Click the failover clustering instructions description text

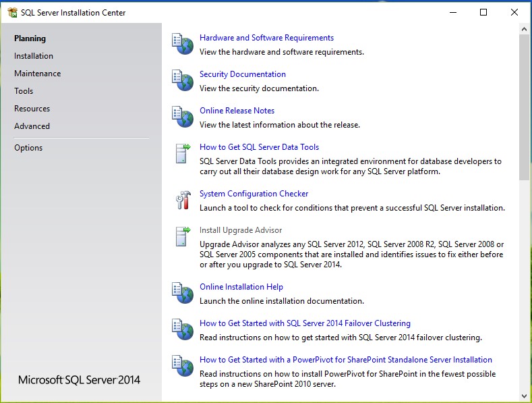pos(341,338)
